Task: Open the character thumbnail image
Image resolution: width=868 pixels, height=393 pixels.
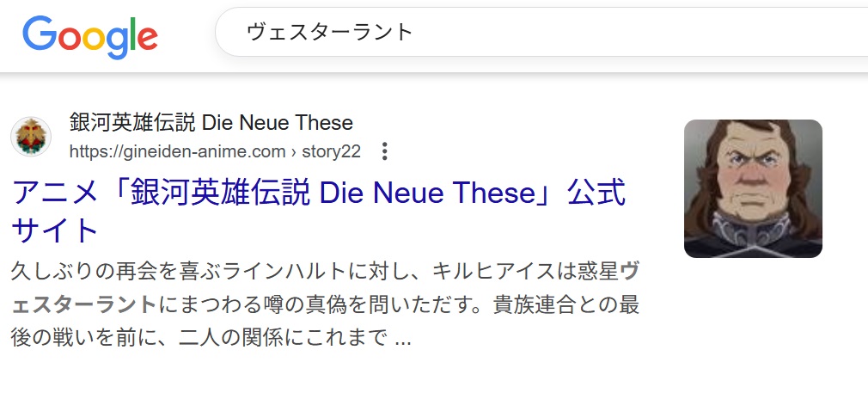Action: point(753,188)
